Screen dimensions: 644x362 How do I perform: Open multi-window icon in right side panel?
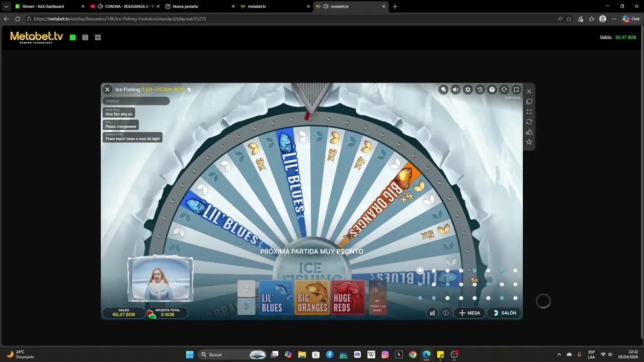[x=529, y=102]
